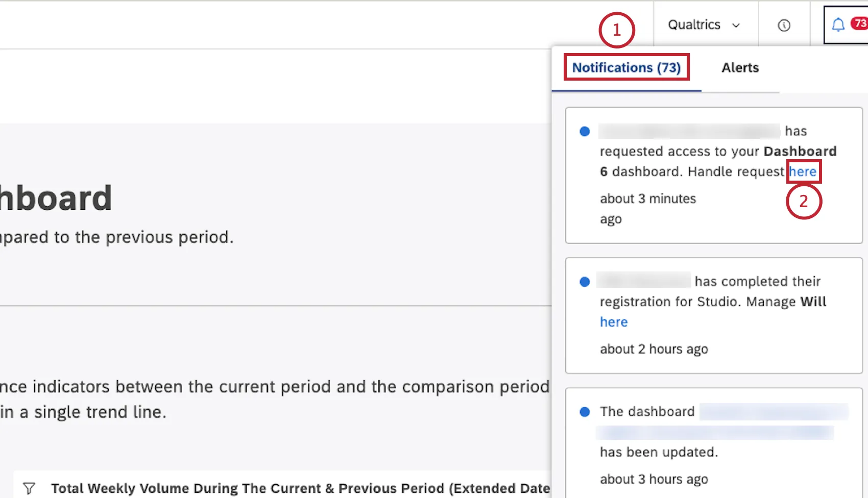Select the Notifications (73) tab
Viewport: 868px width, 498px height.
[627, 67]
